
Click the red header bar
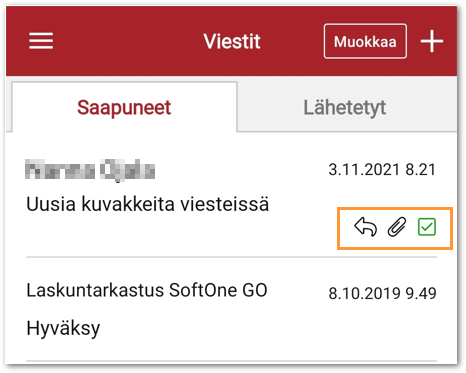pyautogui.click(x=231, y=41)
